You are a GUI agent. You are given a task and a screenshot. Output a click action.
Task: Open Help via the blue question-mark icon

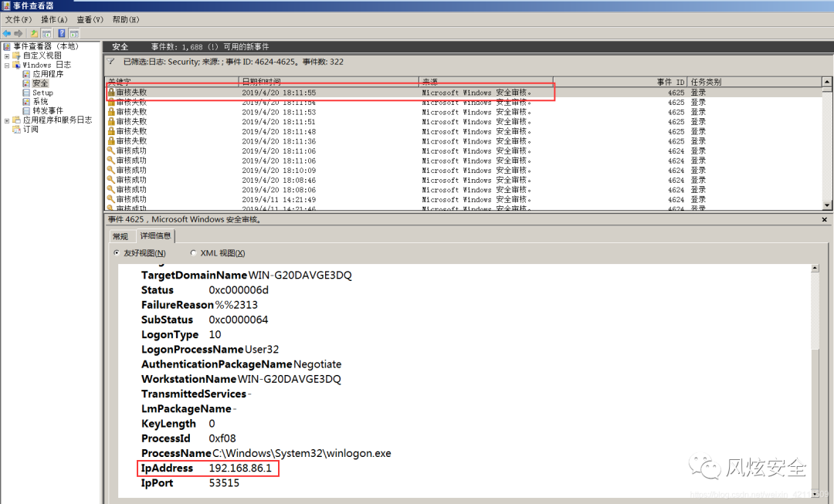tap(62, 33)
